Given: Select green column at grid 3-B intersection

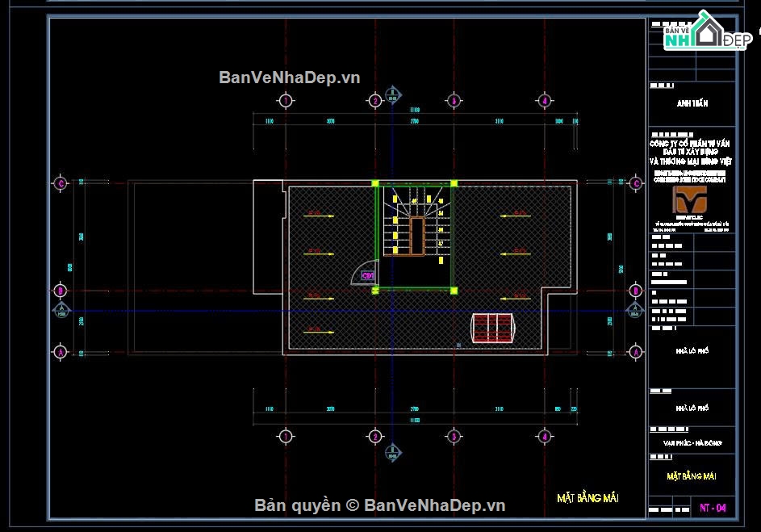Looking at the screenshot, I should click(x=454, y=291).
